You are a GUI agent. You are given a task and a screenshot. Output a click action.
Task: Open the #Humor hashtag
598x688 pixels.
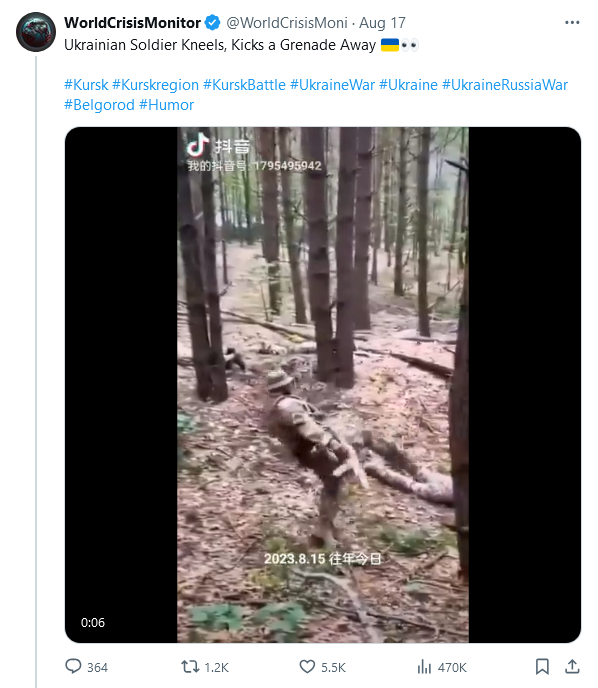[166, 105]
